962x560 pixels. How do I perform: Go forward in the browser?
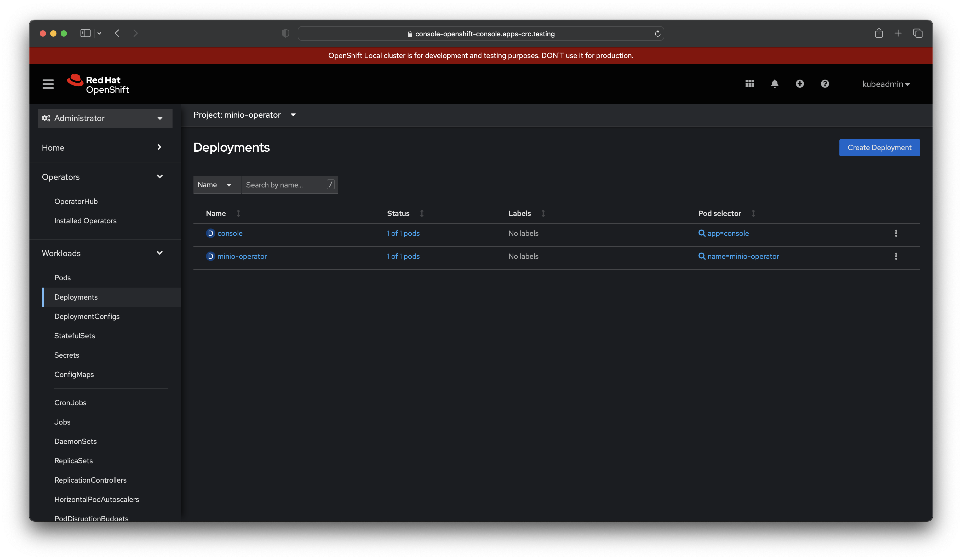[x=135, y=33]
